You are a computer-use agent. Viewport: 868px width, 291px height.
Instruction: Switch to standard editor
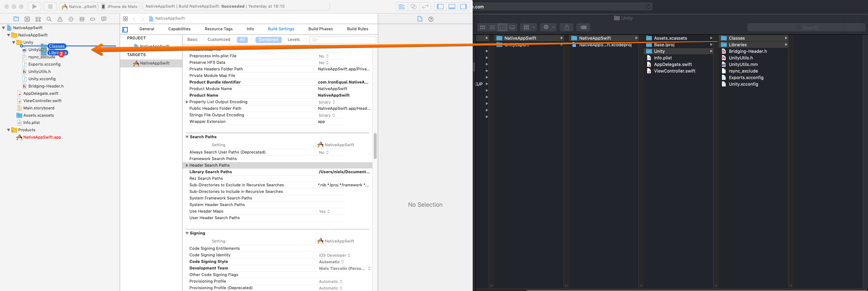pyautogui.click(x=402, y=7)
